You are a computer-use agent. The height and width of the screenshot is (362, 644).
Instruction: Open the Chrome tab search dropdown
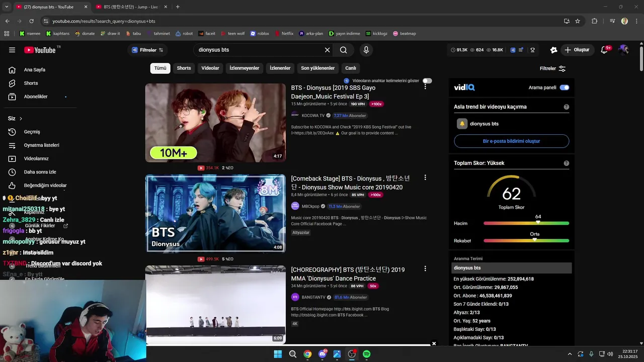(7, 7)
